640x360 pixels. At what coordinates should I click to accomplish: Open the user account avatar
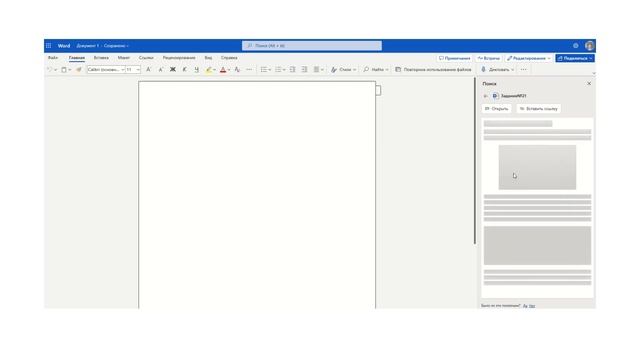coord(589,46)
